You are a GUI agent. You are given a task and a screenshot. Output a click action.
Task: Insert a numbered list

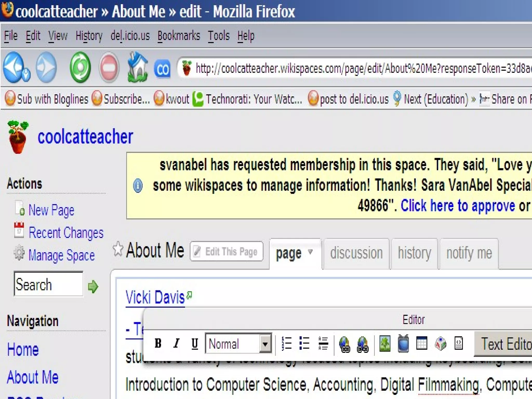click(x=287, y=343)
